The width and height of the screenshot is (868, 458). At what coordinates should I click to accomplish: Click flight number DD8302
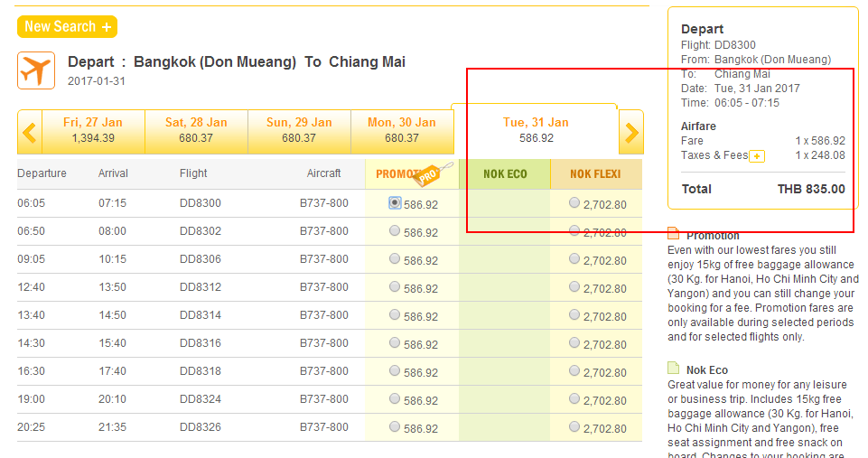[201, 231]
